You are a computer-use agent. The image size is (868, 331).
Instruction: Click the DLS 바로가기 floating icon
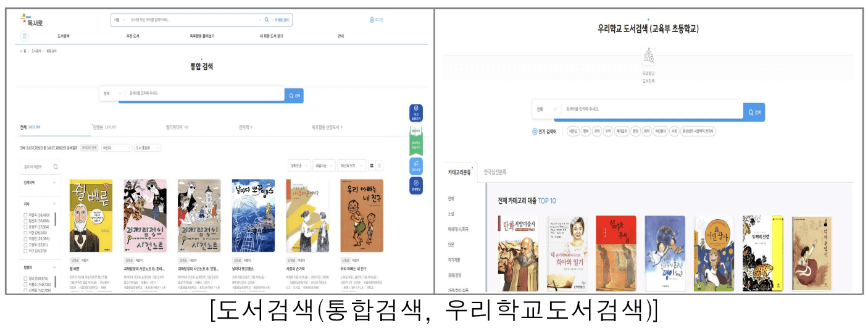click(416, 113)
